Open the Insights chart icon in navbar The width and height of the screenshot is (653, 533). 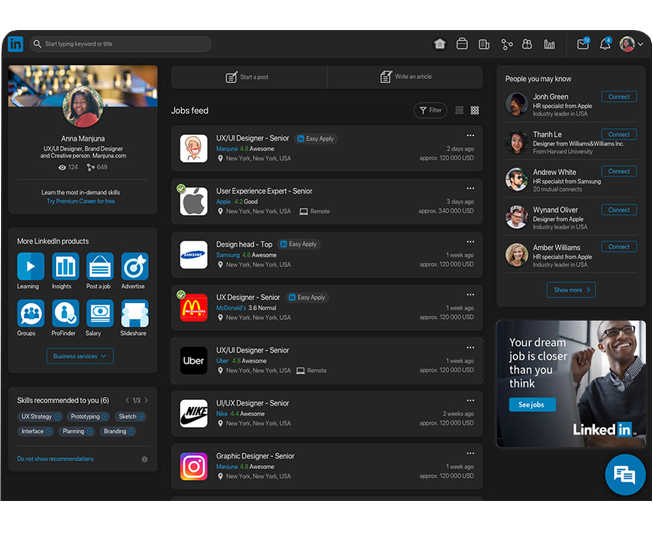(x=549, y=44)
